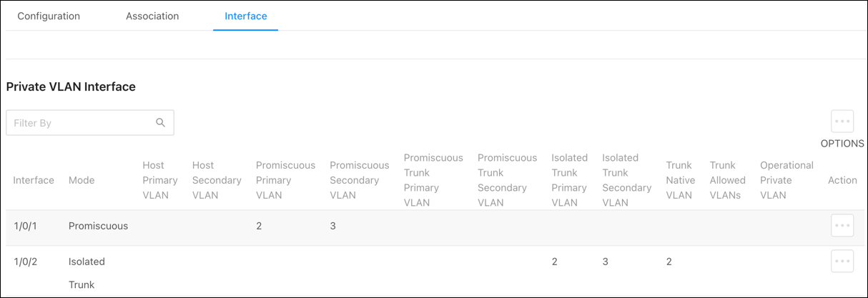Click the Trunk Allowed VLANs header
The height and width of the screenshot is (298, 868).
pyautogui.click(x=727, y=180)
